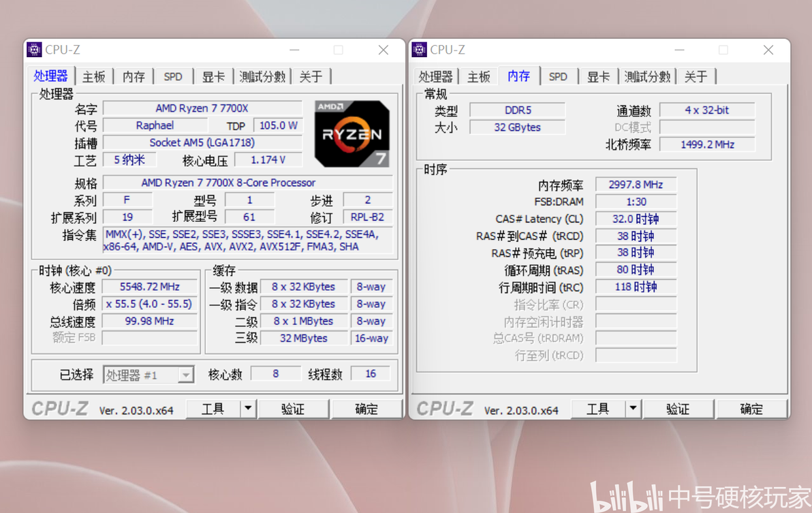Click the x 55.5 (4.0 - 55.5) multiplier value
812x513 pixels.
point(150,304)
